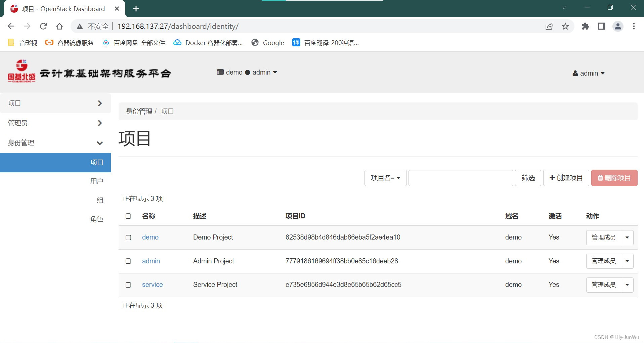Click the 国基北盛 platform logo
The height and width of the screenshot is (343, 644).
click(x=22, y=72)
